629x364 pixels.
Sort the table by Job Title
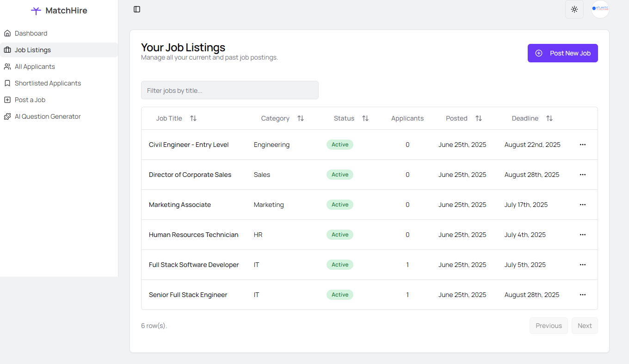pos(193,118)
